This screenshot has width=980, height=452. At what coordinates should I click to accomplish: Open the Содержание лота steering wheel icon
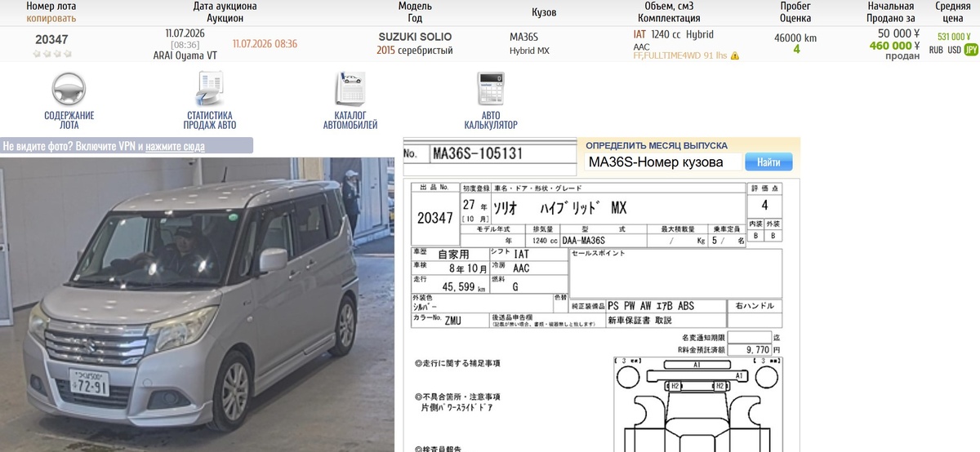tap(69, 89)
